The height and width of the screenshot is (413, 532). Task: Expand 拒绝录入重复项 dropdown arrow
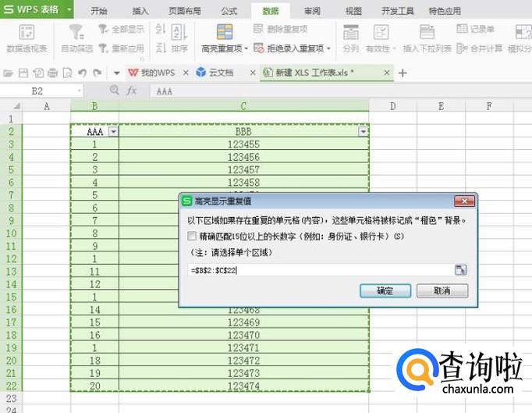coord(328,49)
